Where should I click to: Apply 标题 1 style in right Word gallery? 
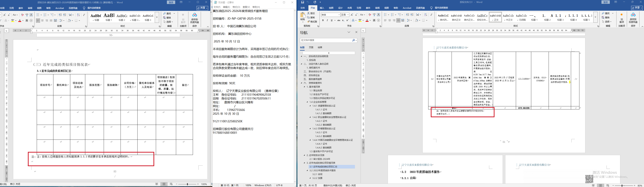534,17
